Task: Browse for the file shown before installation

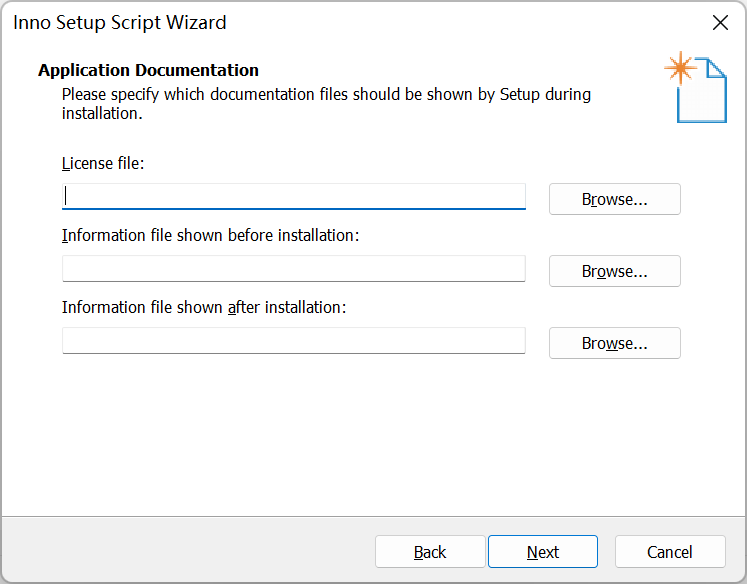Action: pyautogui.click(x=614, y=271)
